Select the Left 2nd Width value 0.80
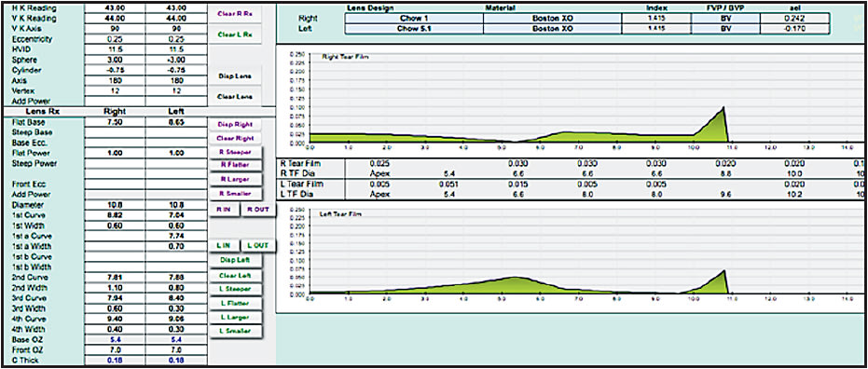 coord(176,288)
